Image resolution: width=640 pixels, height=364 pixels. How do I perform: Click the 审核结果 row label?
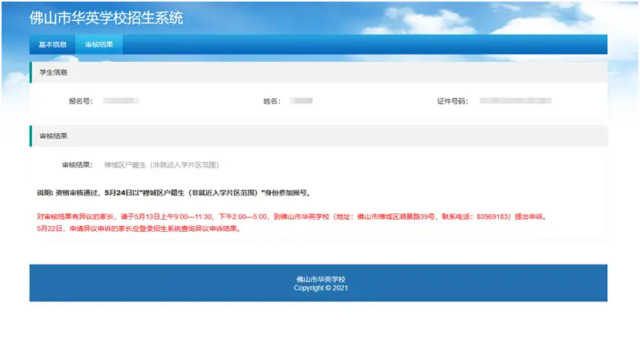tap(77, 165)
